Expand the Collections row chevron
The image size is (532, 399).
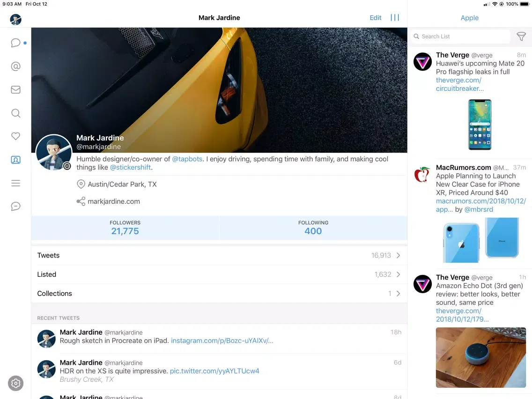tap(399, 294)
